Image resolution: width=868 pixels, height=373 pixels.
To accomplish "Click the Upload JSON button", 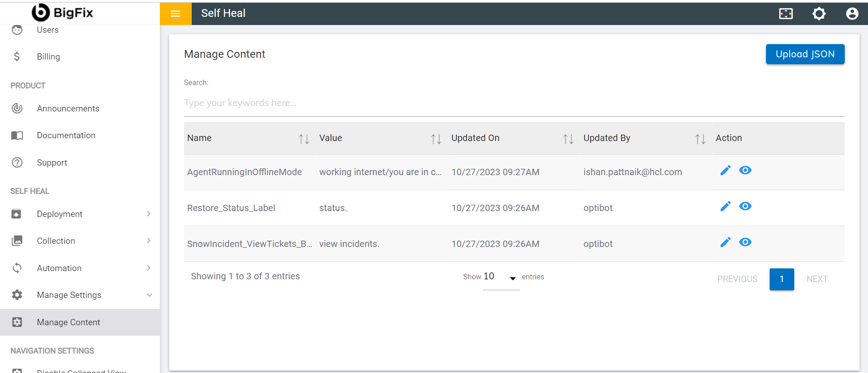I will click(x=805, y=54).
